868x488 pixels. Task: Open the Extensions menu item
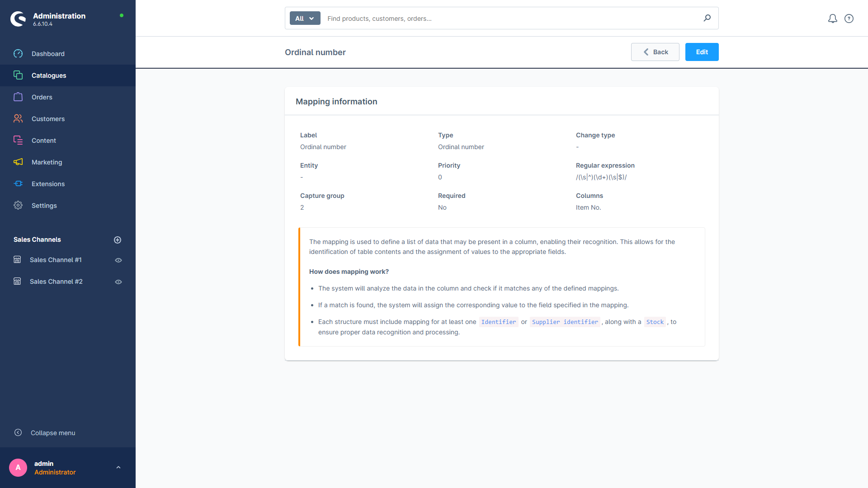pyautogui.click(x=68, y=184)
